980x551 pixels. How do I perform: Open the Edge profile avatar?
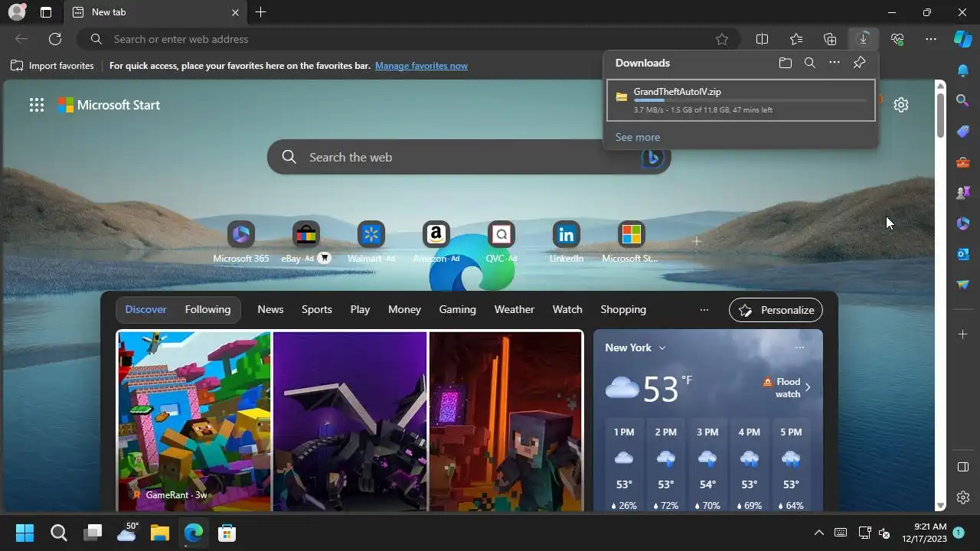point(16,12)
